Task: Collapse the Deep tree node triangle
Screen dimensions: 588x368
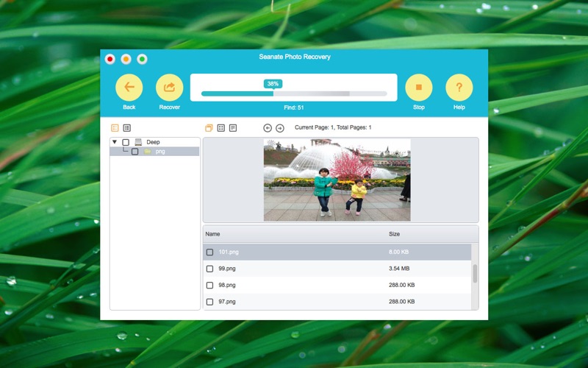Action: tap(115, 142)
